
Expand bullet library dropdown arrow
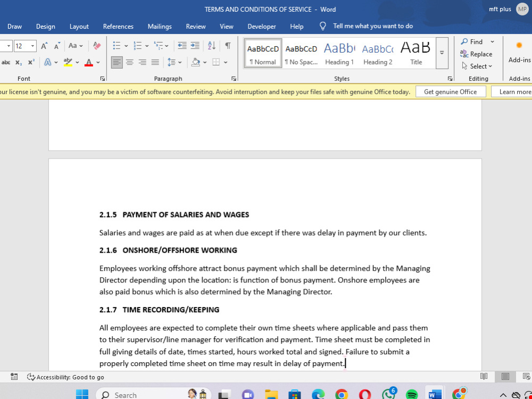point(126,46)
